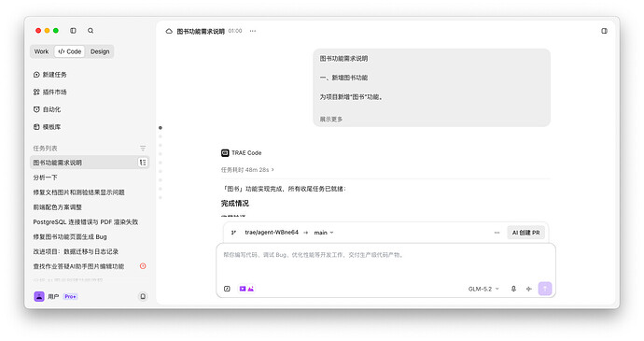Open the task list filter icon
The width and height of the screenshot is (644, 341).
click(143, 149)
